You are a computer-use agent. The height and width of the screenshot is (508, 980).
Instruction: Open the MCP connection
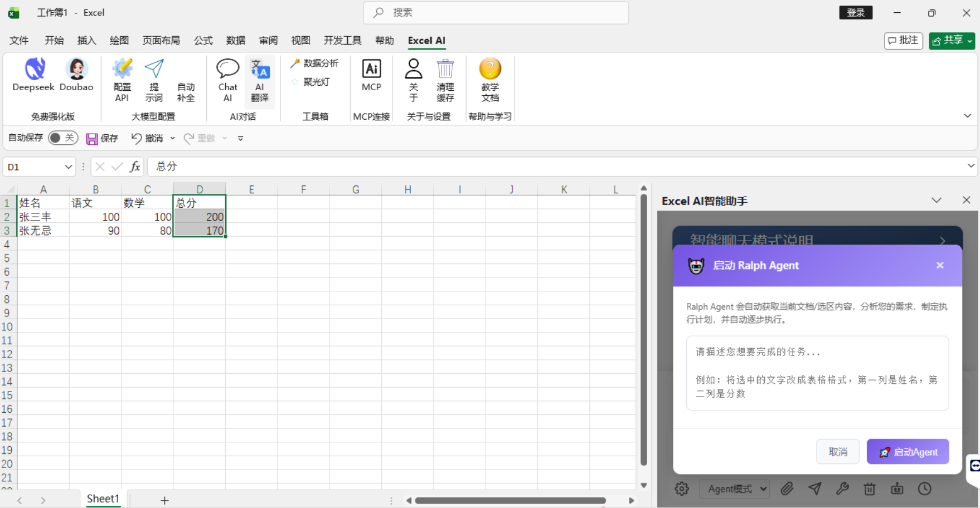(371, 75)
